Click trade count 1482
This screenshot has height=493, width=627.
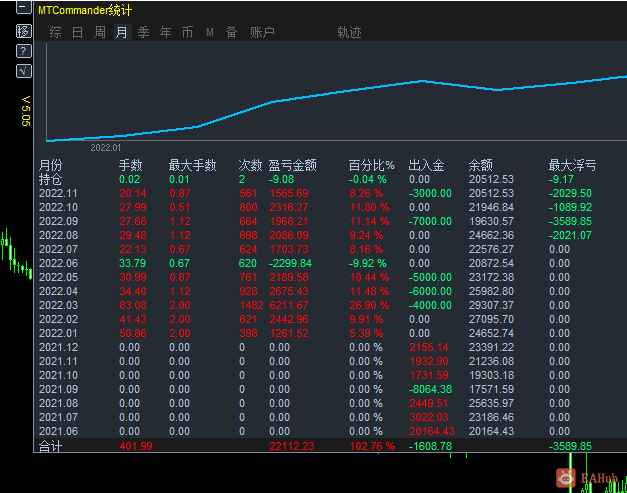coord(251,305)
